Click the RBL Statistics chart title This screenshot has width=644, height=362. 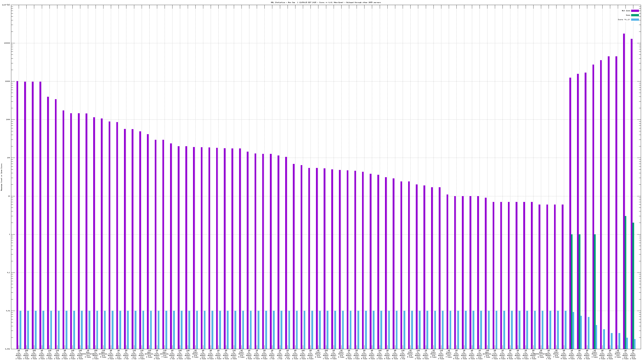tap(325, 2)
